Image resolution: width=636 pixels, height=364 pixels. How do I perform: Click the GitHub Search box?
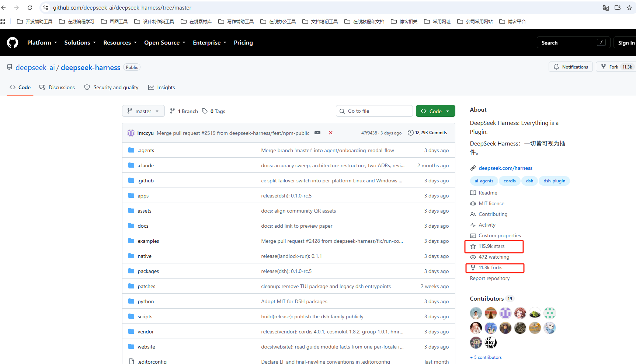[573, 43]
